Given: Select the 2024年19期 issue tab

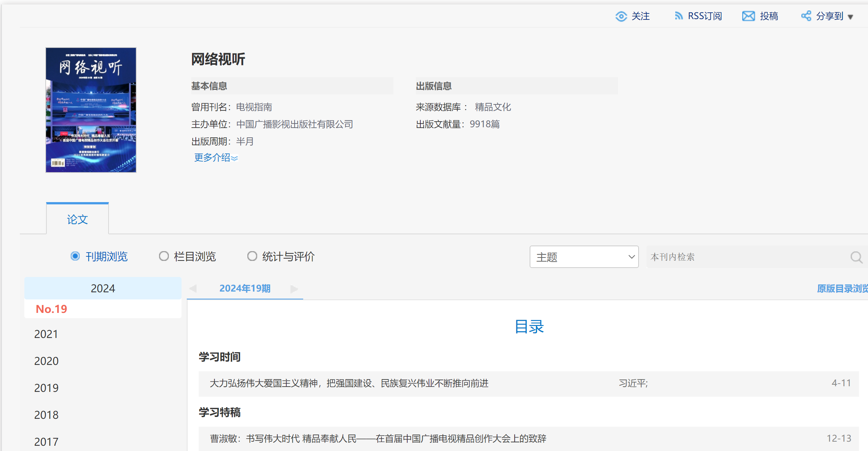Looking at the screenshot, I should tap(245, 289).
